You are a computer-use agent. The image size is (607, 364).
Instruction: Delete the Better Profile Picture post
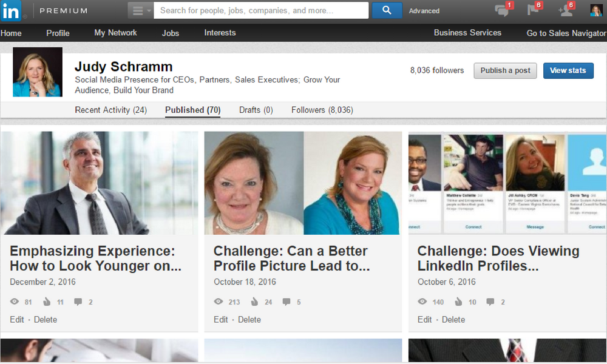(x=249, y=320)
